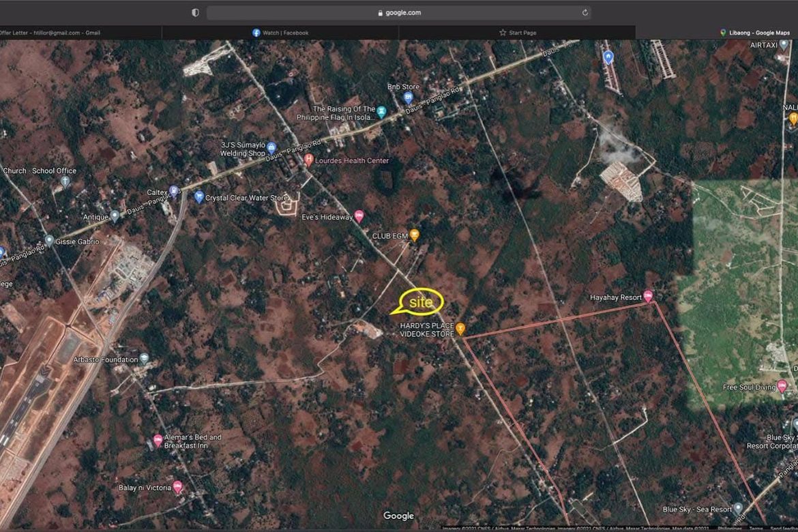The height and width of the screenshot is (532, 798).
Task: Open the Free Soul Diving pin
Action: click(782, 387)
